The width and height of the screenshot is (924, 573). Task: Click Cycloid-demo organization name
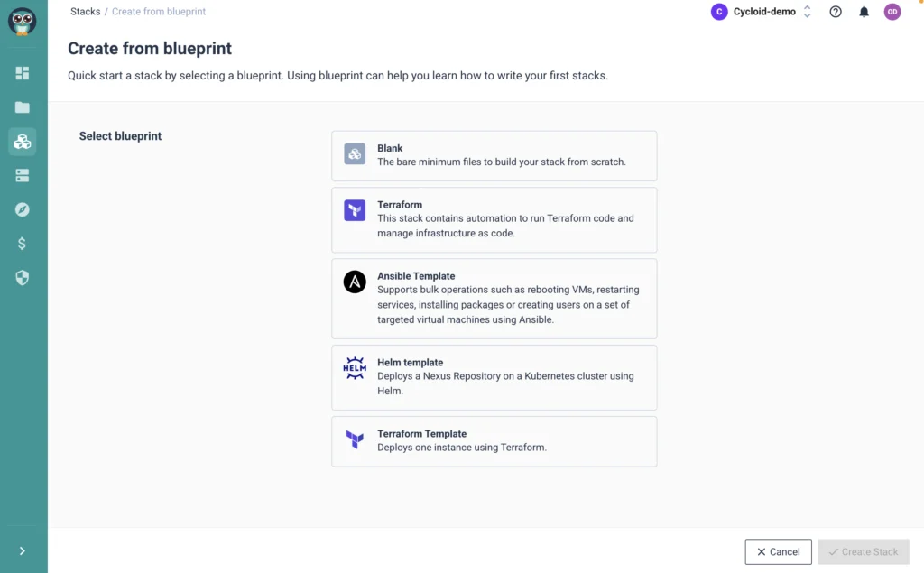pos(764,12)
